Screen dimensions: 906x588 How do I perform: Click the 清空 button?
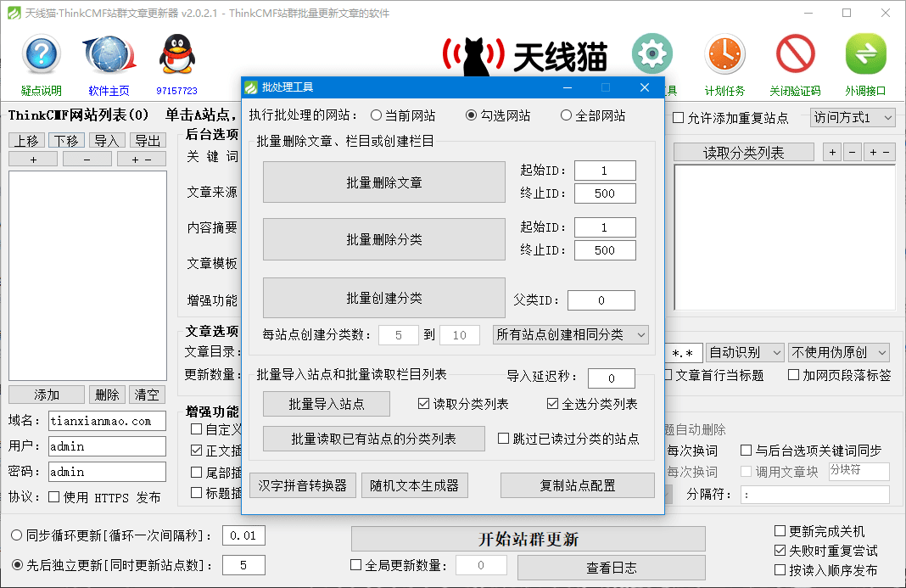click(x=148, y=395)
